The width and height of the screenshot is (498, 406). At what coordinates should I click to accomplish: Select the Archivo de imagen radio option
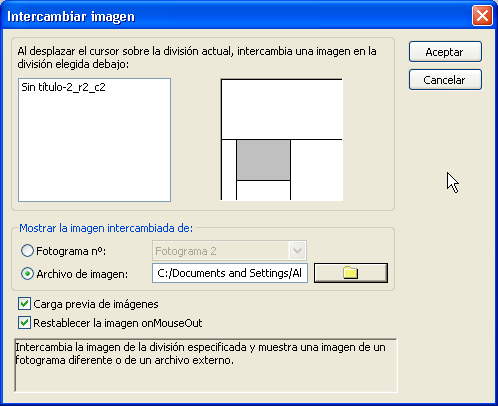click(x=27, y=274)
